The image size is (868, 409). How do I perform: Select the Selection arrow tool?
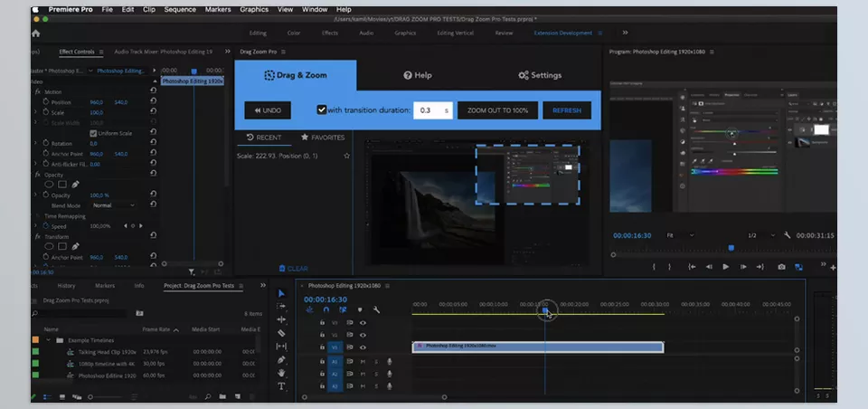click(281, 293)
